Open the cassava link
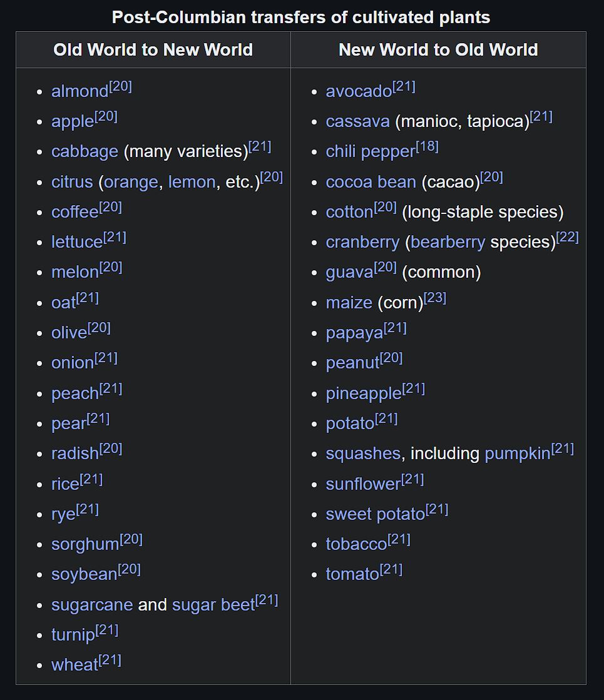 pos(357,121)
